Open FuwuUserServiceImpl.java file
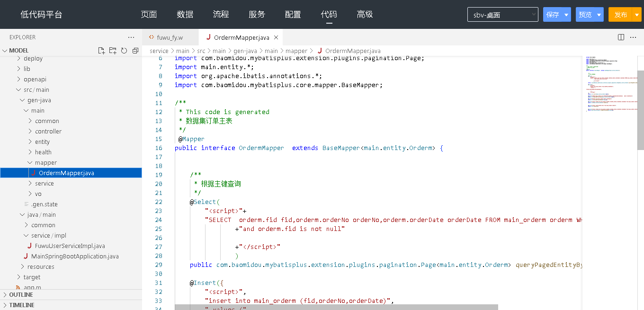Screen dimensions: 644x310 [x=70, y=246]
